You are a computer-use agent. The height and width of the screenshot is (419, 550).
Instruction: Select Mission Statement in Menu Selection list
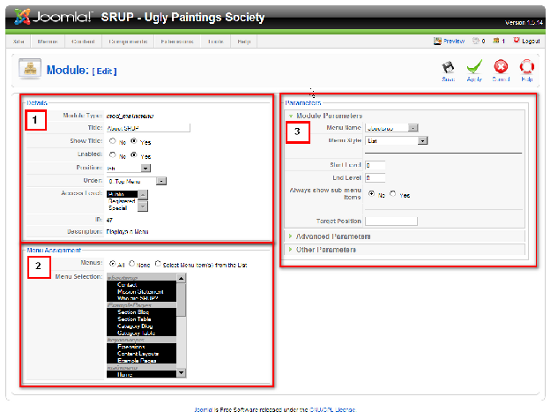click(x=141, y=292)
